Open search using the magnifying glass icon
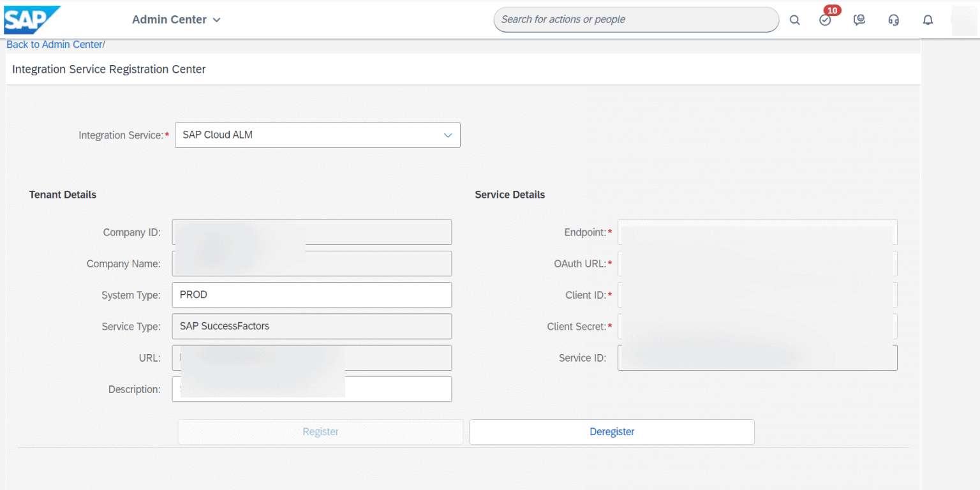Screen dimensions: 980x490 point(794,20)
